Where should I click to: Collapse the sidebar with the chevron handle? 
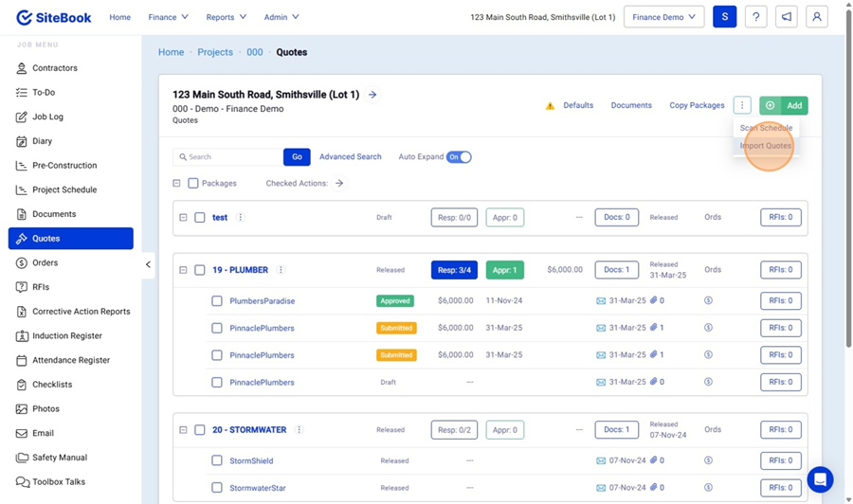(x=148, y=264)
